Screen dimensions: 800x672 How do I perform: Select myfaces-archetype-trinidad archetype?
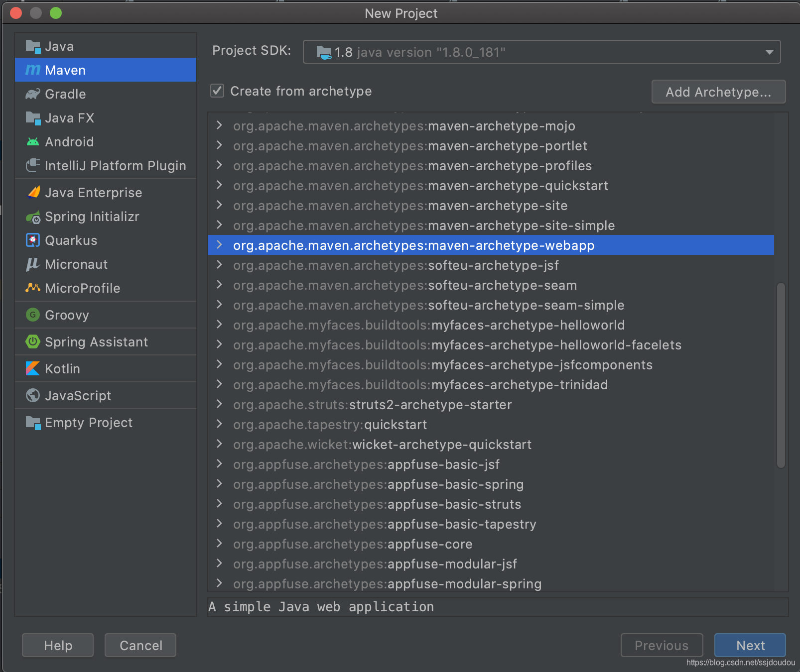[491, 385]
